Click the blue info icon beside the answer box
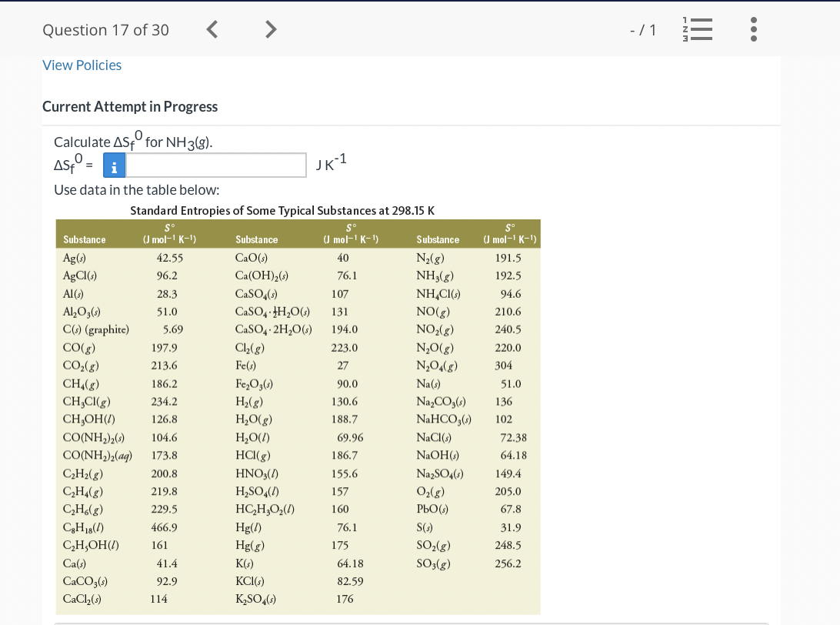Screen dimensions: 840x625 click(x=114, y=165)
